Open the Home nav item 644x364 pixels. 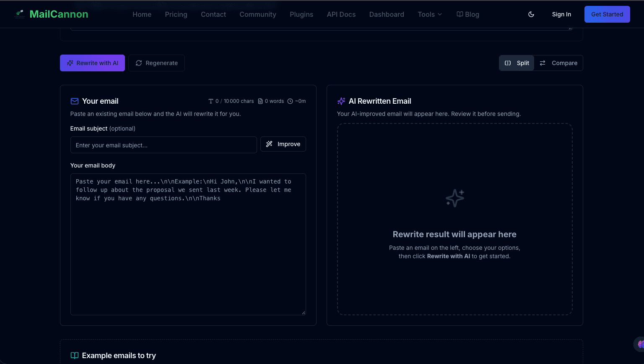pyautogui.click(x=142, y=14)
